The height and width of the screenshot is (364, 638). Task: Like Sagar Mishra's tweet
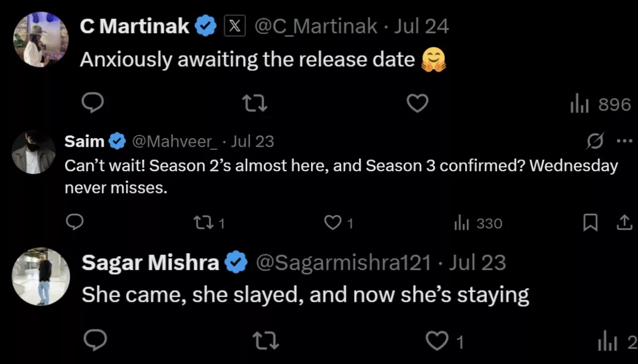coord(438,341)
